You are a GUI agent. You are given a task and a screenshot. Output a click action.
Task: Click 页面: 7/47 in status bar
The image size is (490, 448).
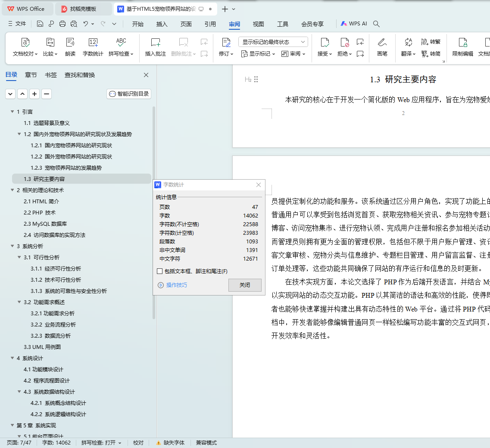19,443
